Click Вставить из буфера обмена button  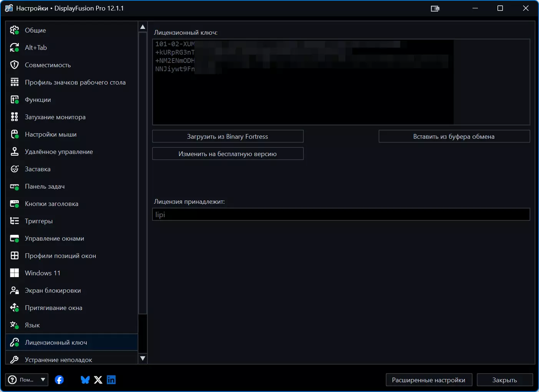coord(454,136)
